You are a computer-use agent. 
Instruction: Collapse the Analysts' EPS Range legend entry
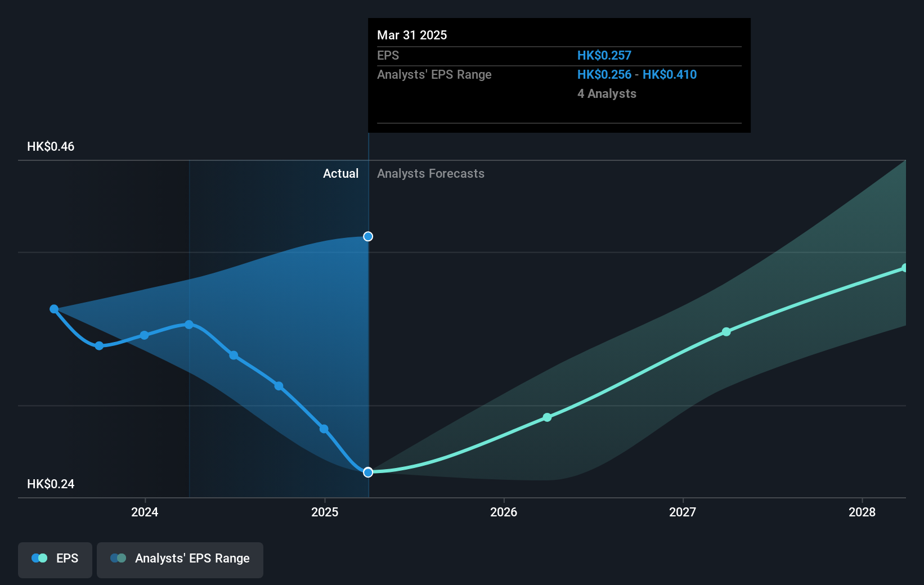pyautogui.click(x=180, y=560)
